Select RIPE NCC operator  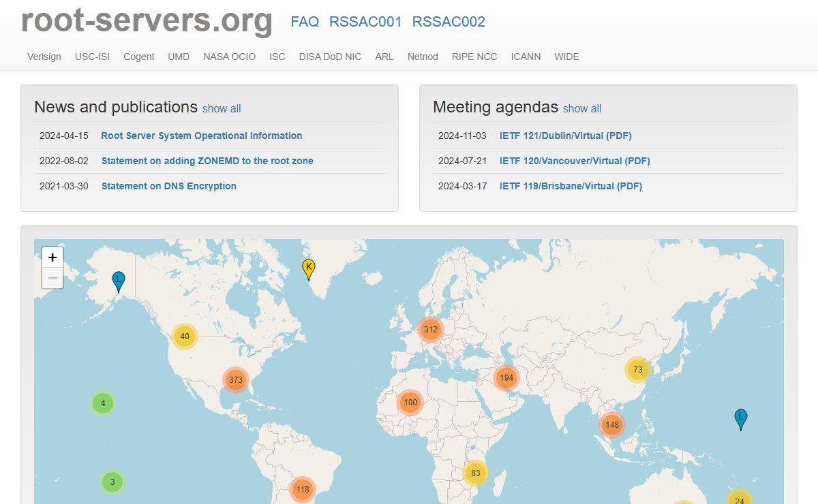point(474,57)
